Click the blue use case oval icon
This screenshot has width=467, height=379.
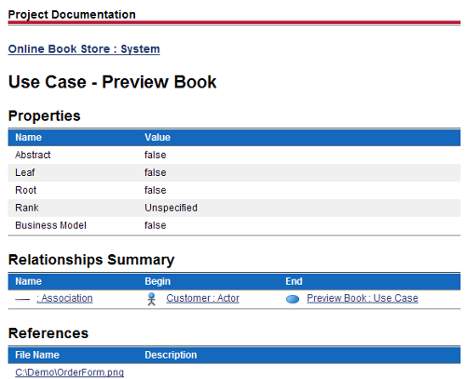[293, 299]
